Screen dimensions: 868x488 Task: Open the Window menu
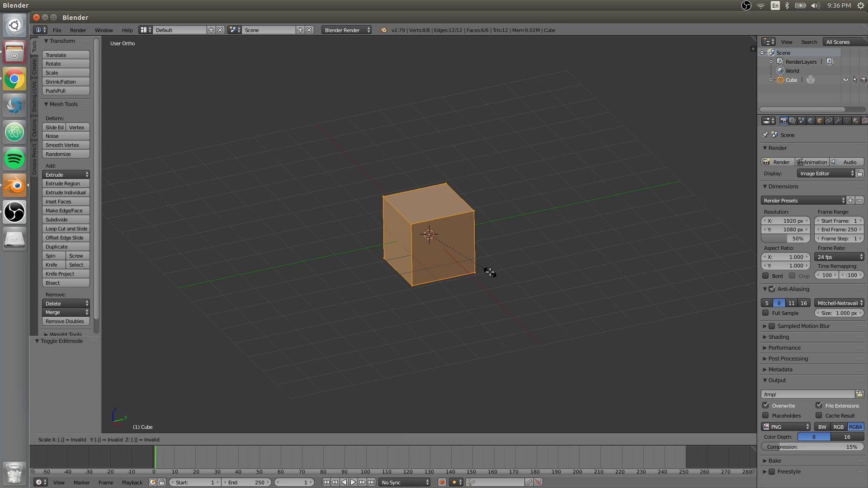coord(104,30)
